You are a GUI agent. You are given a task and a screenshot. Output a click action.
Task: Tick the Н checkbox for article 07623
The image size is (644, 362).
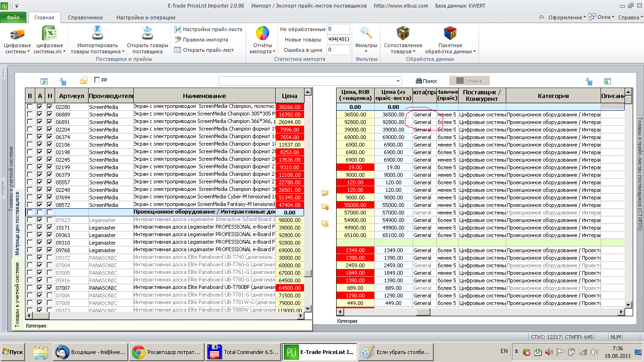(50, 220)
